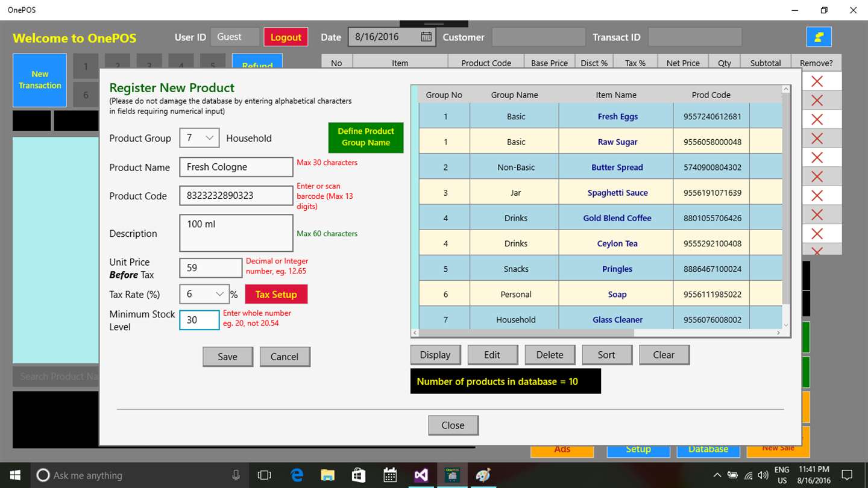Click Define Product Group Name button
Screen dimensions: 868x488
[366, 137]
